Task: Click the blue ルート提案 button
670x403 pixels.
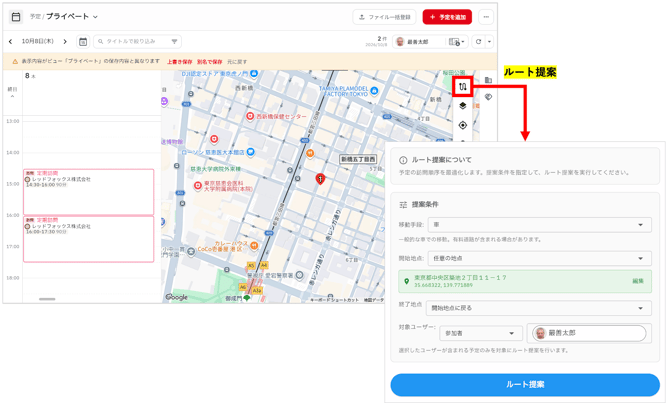Action: point(525,385)
